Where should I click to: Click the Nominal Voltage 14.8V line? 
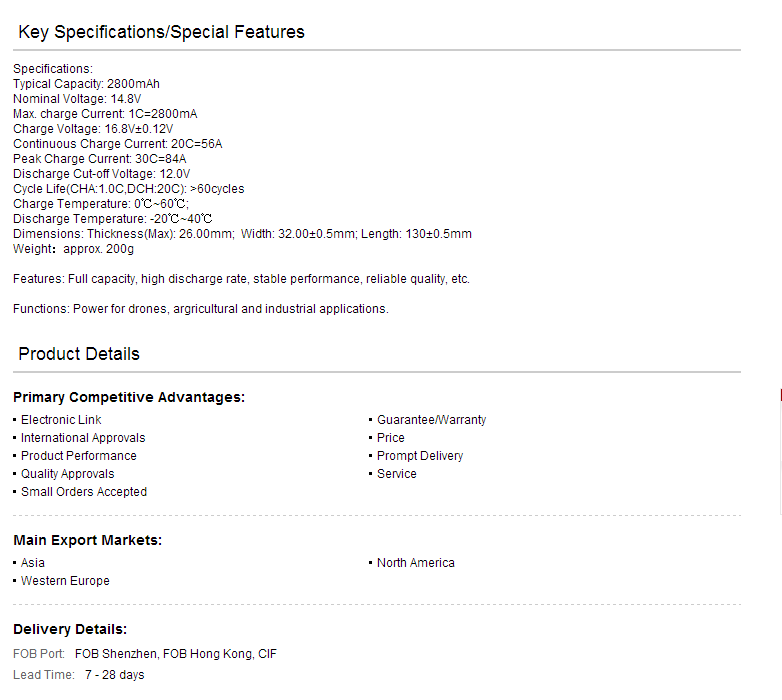[77, 99]
